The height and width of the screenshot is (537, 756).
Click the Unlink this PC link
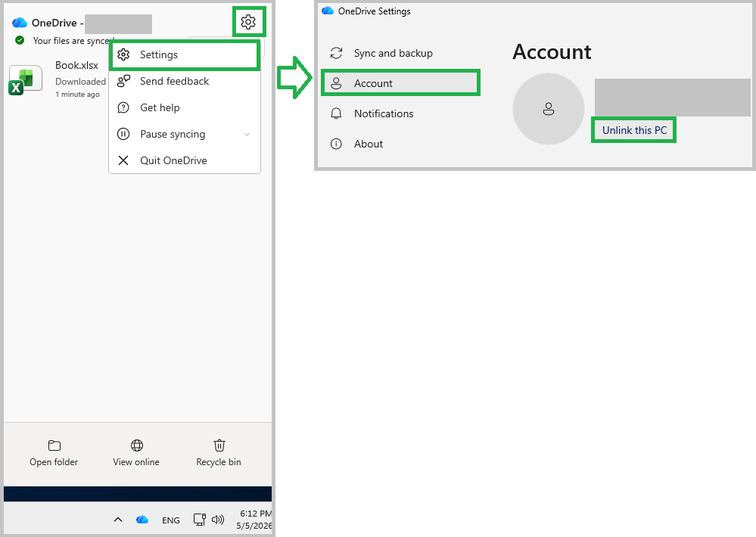pyautogui.click(x=634, y=130)
